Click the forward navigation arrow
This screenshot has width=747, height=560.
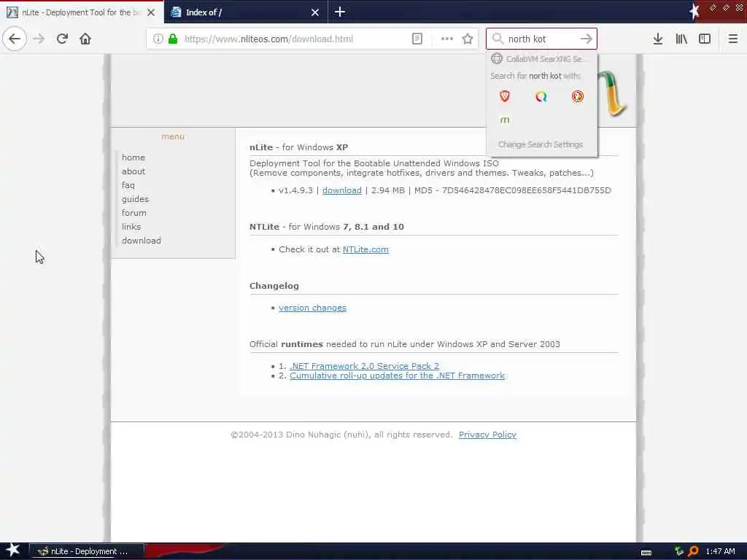39,39
